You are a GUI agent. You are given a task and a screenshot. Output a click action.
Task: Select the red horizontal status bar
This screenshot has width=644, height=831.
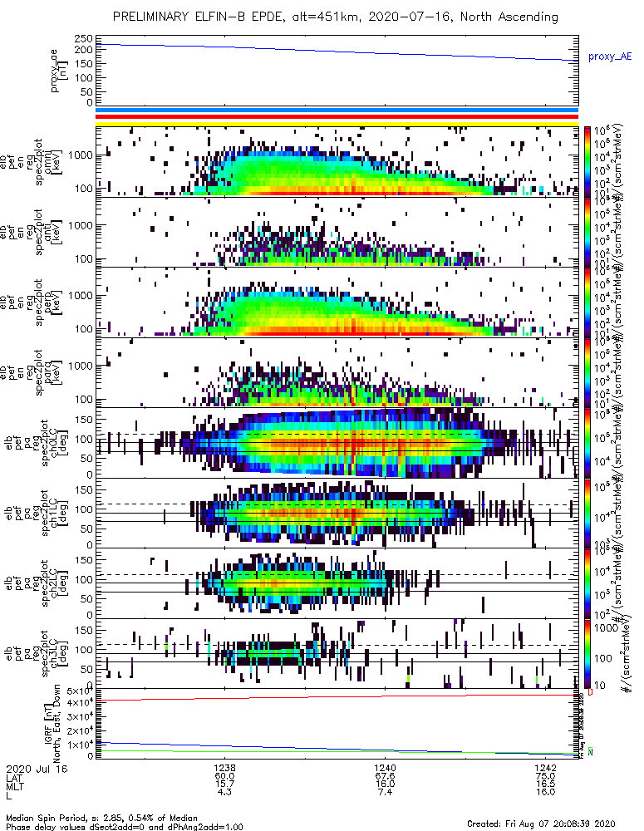(x=337, y=116)
